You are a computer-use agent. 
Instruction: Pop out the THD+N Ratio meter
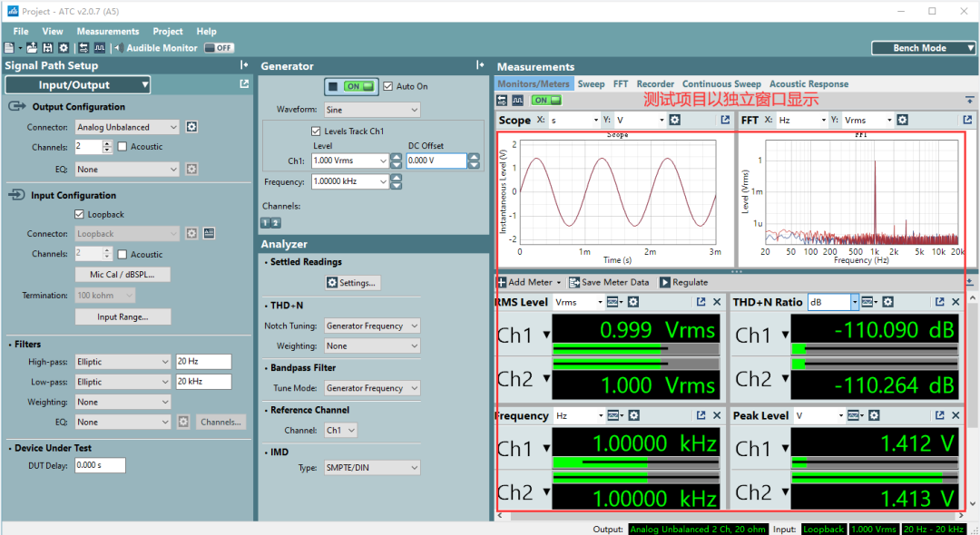(940, 302)
